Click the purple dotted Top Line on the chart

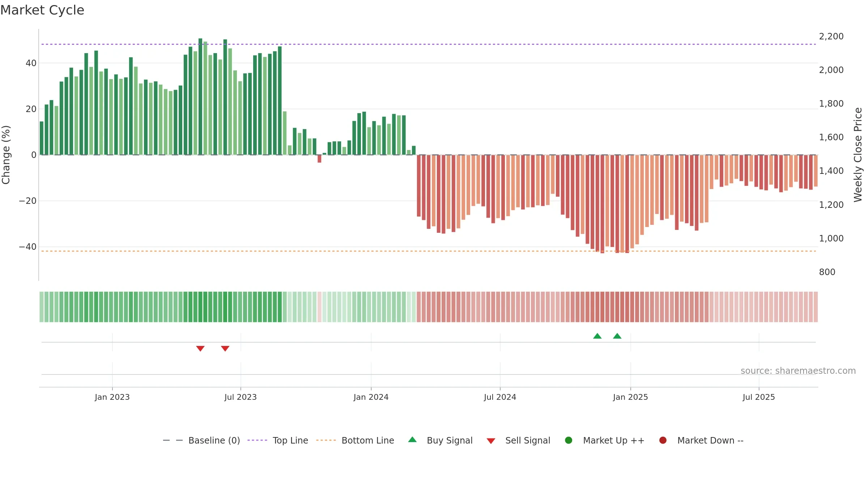click(429, 44)
